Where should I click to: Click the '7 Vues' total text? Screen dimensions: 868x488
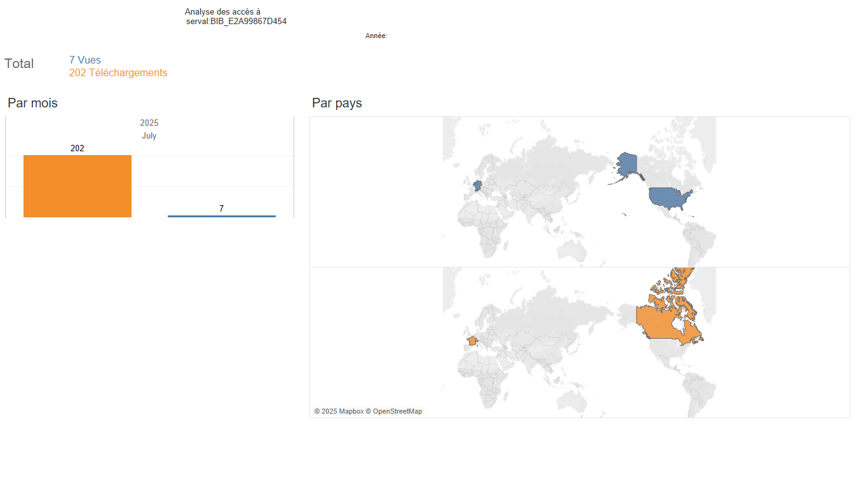click(x=85, y=60)
